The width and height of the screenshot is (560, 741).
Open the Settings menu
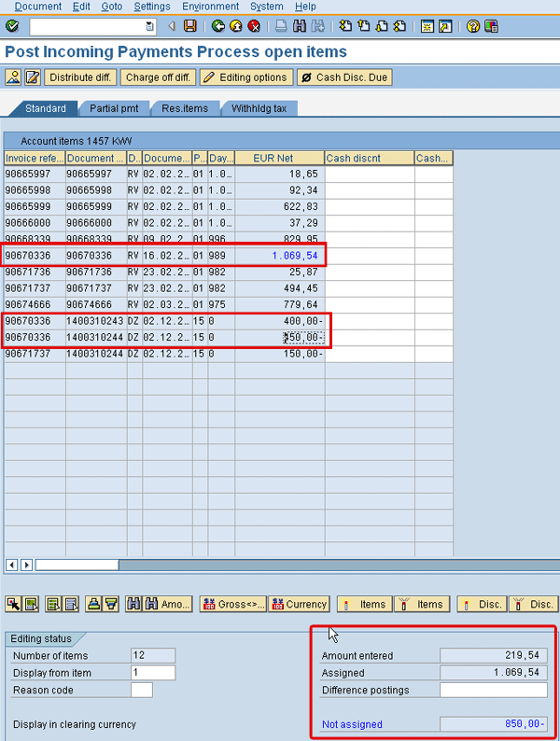click(x=151, y=7)
